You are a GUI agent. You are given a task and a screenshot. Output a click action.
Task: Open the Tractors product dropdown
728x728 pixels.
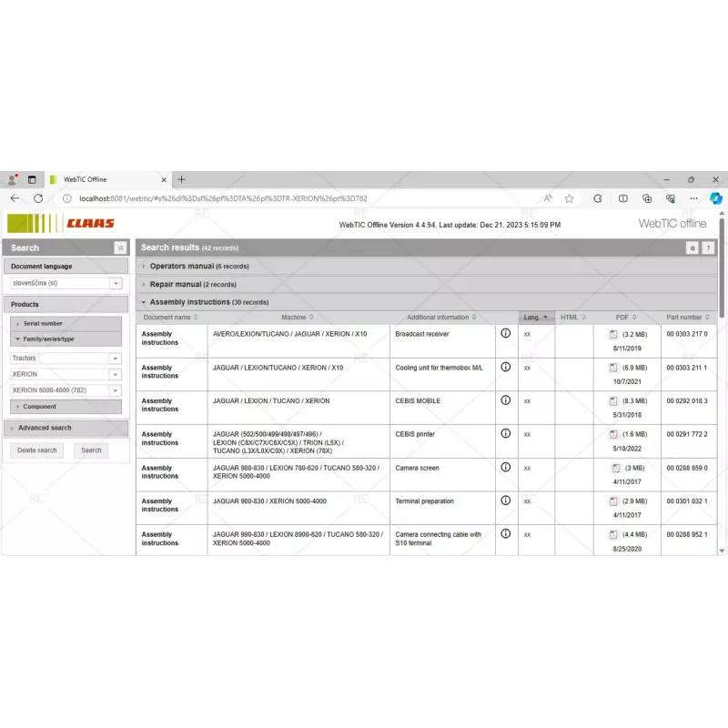[x=116, y=359]
